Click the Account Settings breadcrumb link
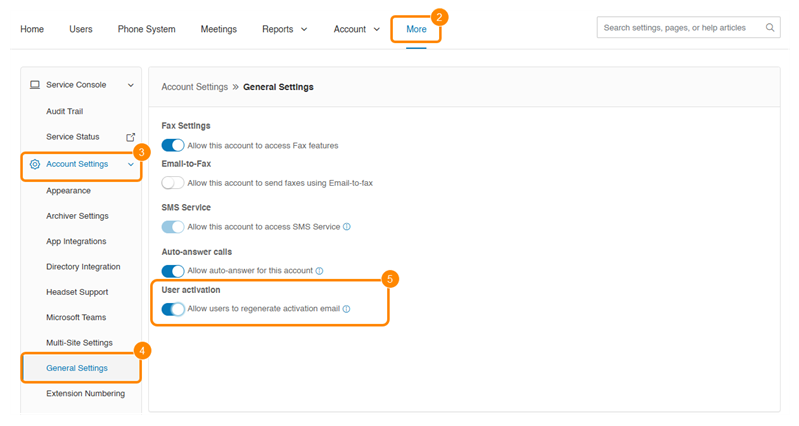This screenshot has width=799, height=426. click(x=195, y=87)
